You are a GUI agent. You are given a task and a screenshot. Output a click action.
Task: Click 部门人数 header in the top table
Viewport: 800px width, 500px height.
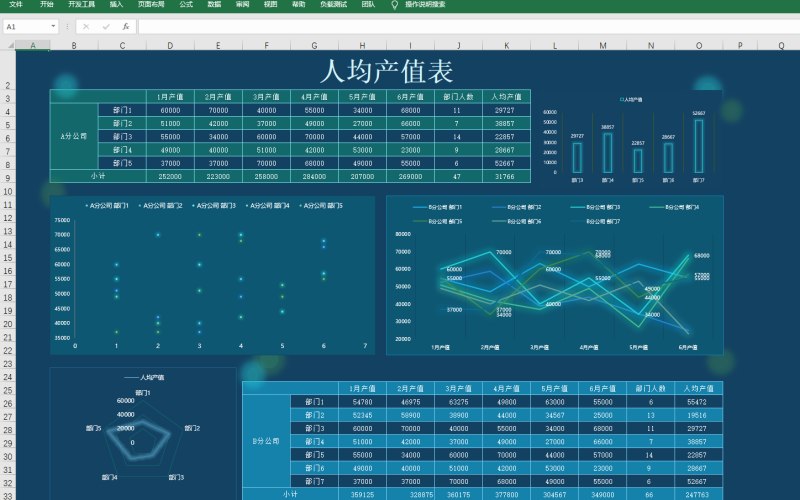coord(458,96)
